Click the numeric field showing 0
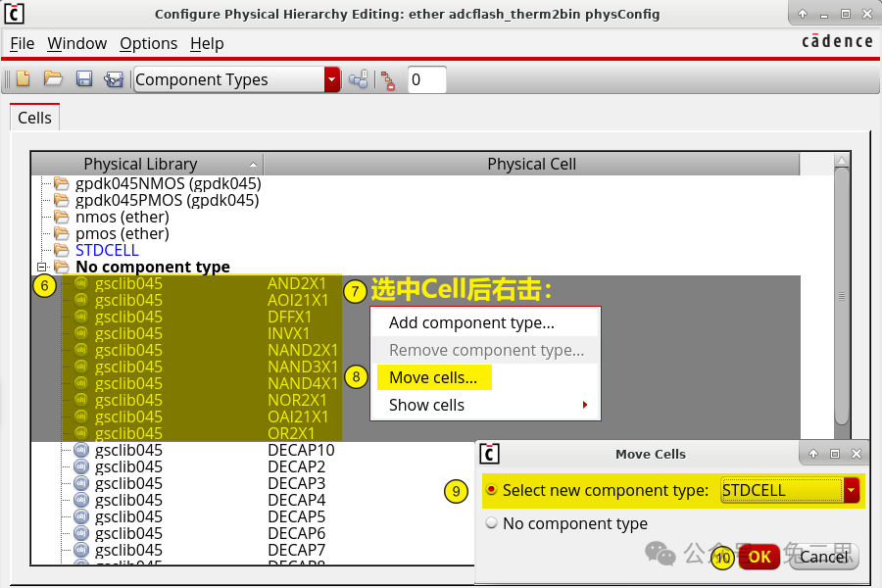Screen dimensions: 882x588 tap(427, 79)
